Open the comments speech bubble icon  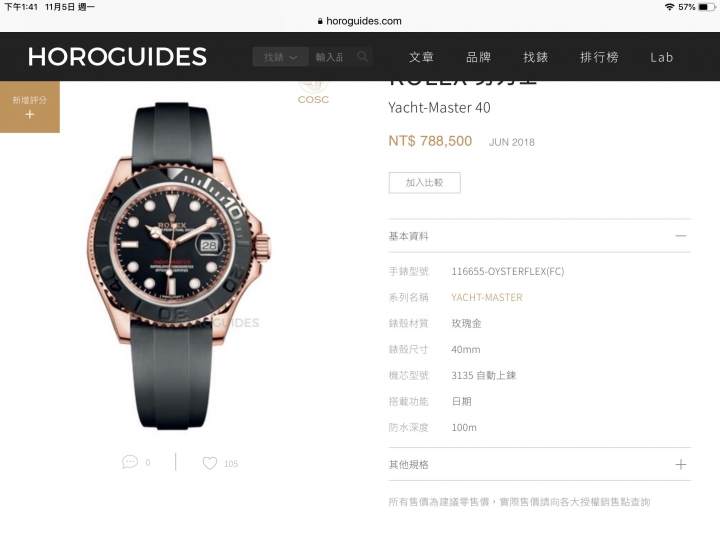pos(130,462)
